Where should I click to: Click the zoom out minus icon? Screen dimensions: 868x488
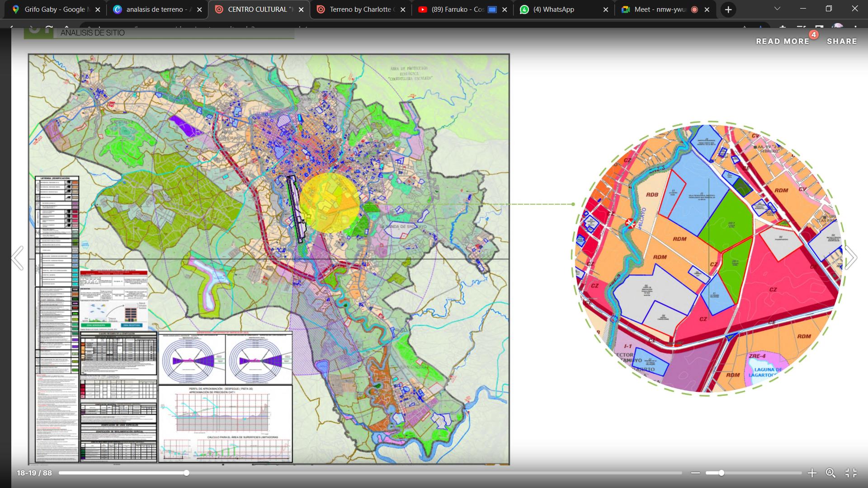(695, 473)
